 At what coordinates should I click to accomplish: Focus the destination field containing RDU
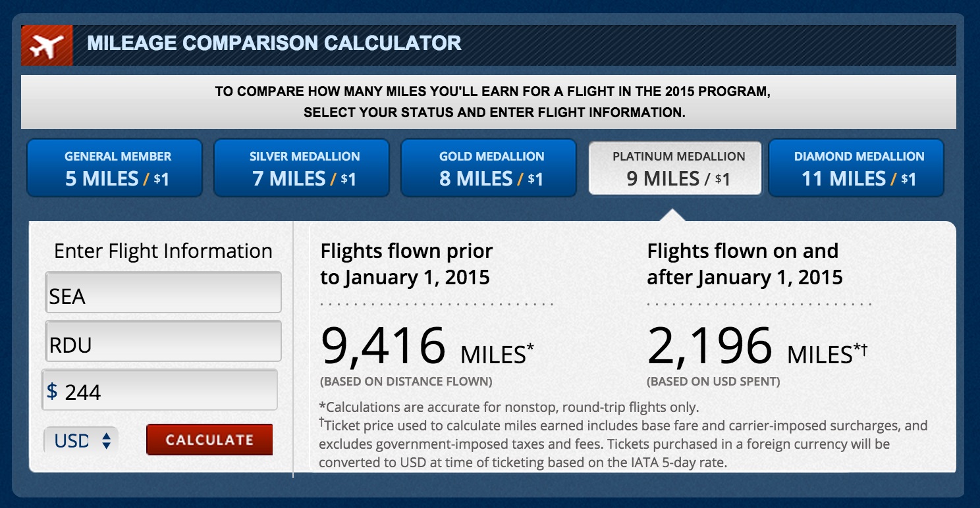(x=163, y=342)
